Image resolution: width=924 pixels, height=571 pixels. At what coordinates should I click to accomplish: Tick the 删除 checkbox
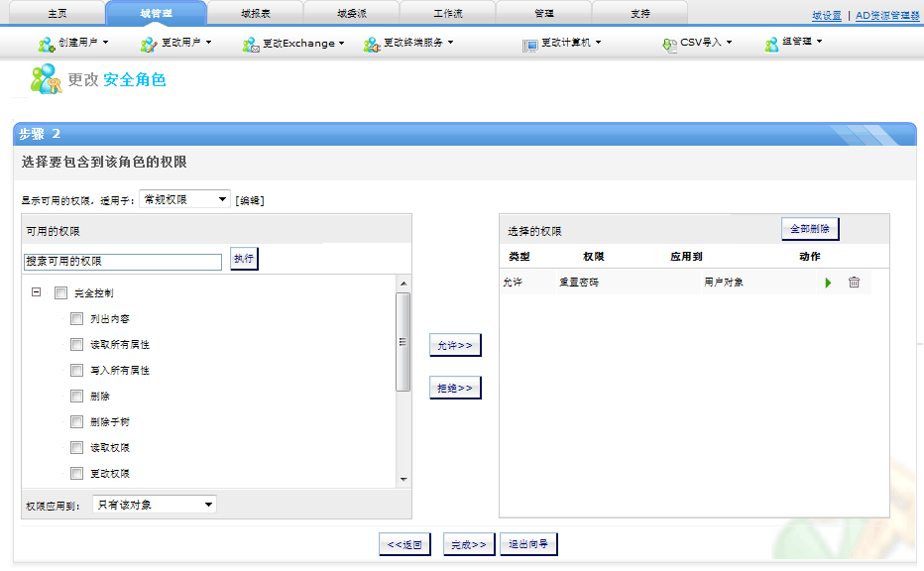click(x=76, y=396)
